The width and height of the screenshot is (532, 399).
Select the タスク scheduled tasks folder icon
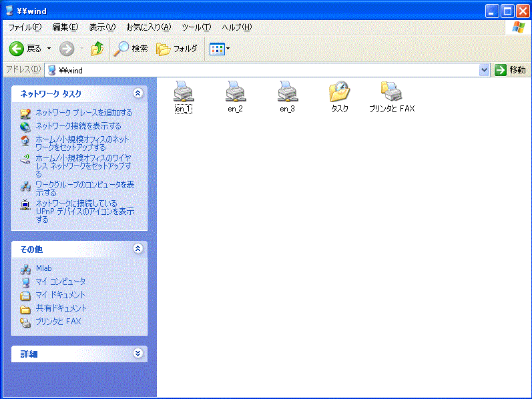[x=340, y=91]
